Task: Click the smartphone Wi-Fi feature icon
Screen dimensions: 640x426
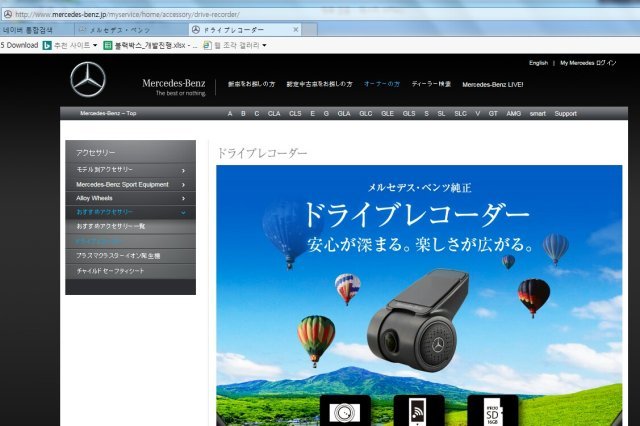Action: 418,411
